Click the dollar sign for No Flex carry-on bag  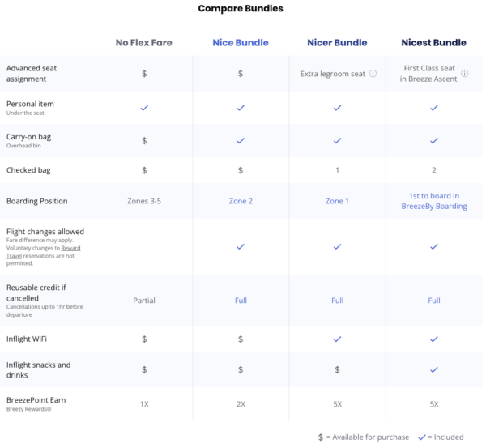click(144, 141)
